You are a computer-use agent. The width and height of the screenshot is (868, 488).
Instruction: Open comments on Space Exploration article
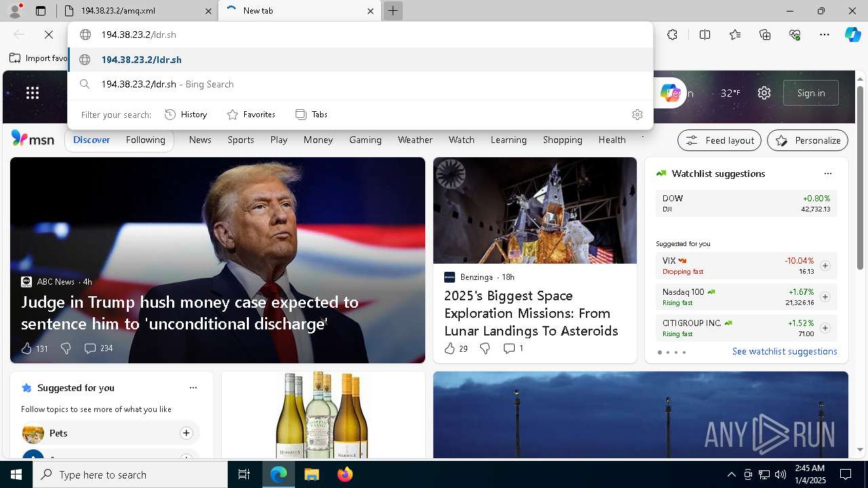(513, 348)
